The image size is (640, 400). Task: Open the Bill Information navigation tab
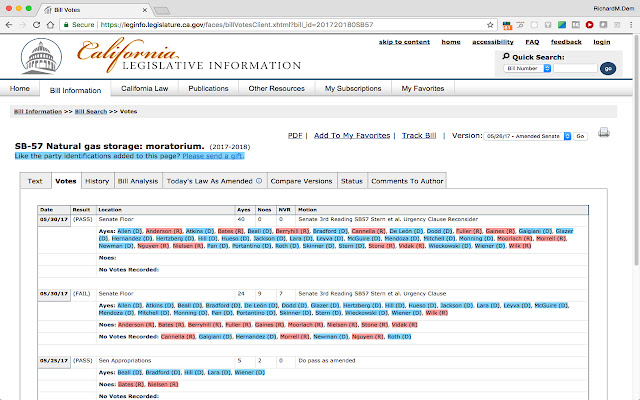[x=76, y=90]
